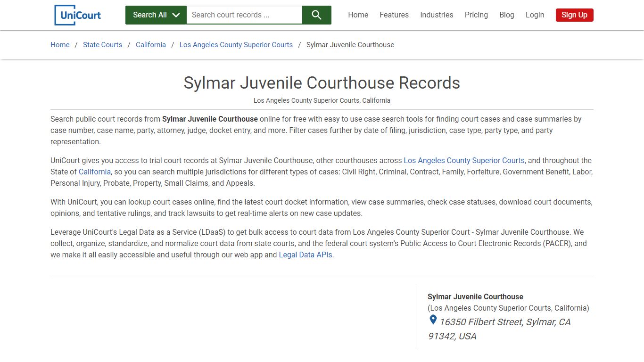Screen dimensions: 644x362
Task: Open State Courts breadcrumb
Action: click(102, 45)
